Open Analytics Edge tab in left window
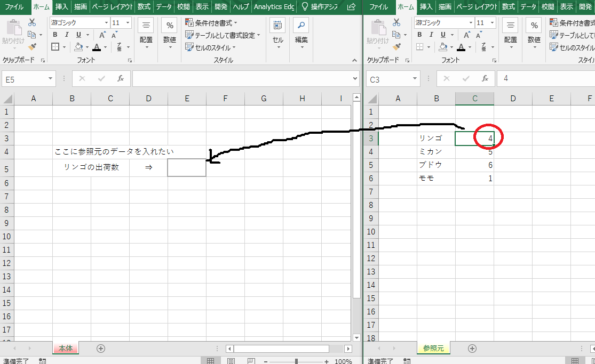The width and height of the screenshot is (595, 364). (x=274, y=7)
